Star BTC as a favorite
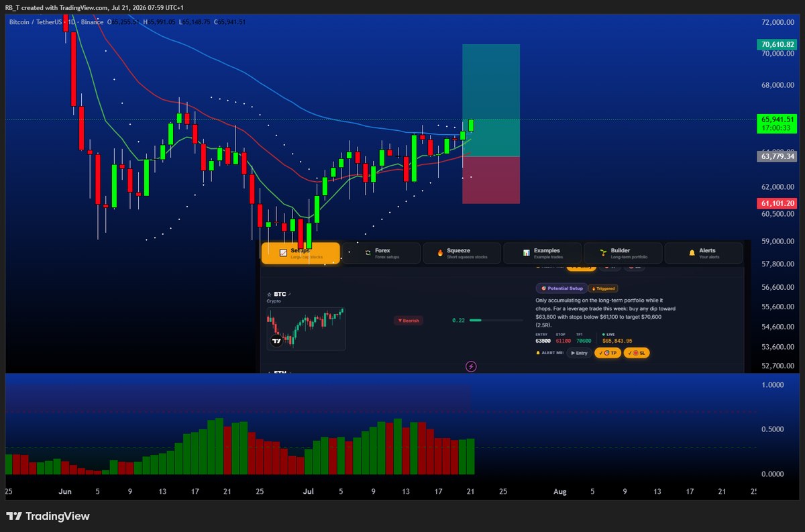The width and height of the screenshot is (805, 532). [x=269, y=295]
